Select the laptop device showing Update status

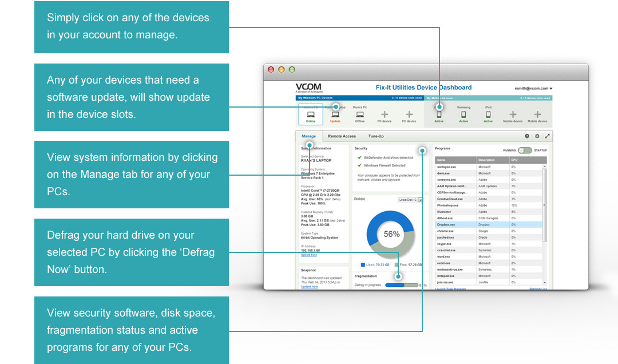click(335, 115)
